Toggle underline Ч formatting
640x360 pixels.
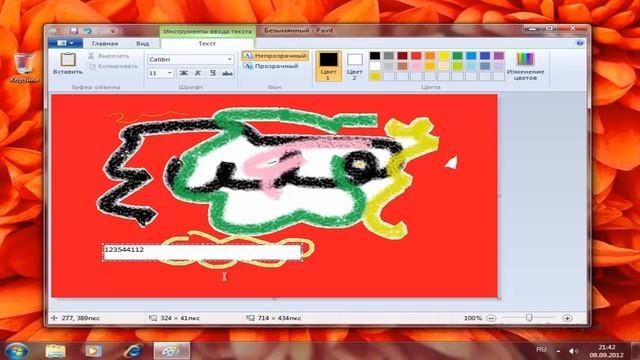213,73
